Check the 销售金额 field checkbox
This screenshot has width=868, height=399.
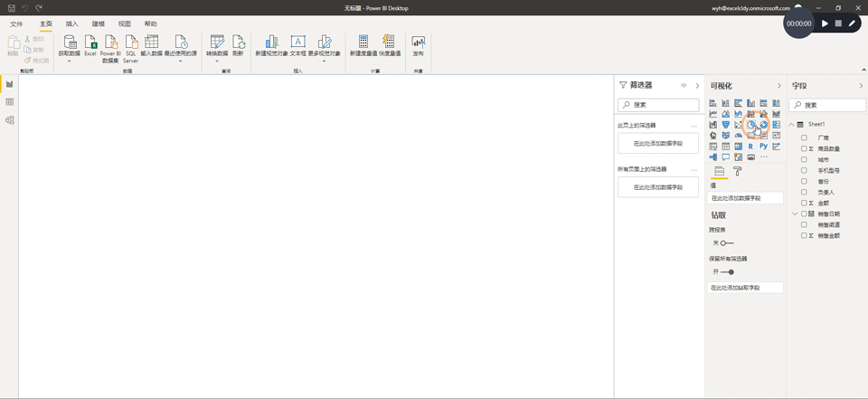[805, 235]
